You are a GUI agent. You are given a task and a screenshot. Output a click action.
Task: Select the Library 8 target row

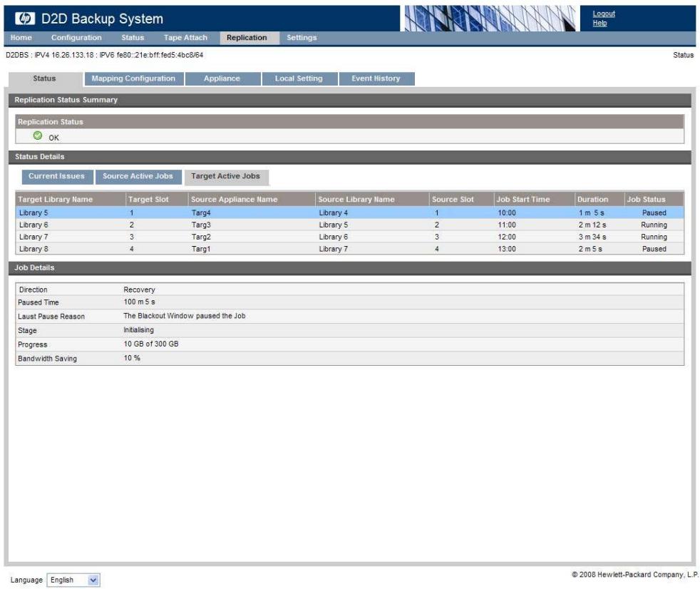[349, 249]
